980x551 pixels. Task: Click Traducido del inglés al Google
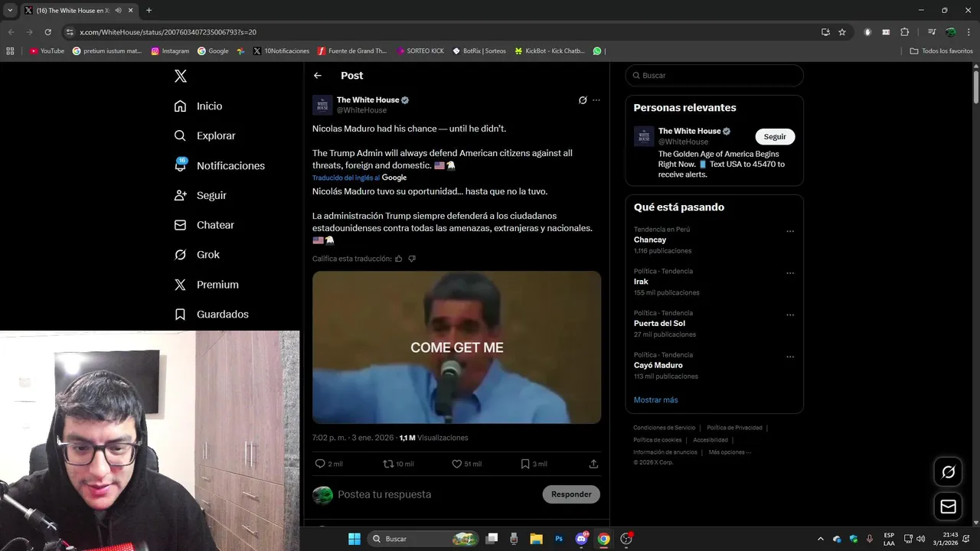click(359, 178)
